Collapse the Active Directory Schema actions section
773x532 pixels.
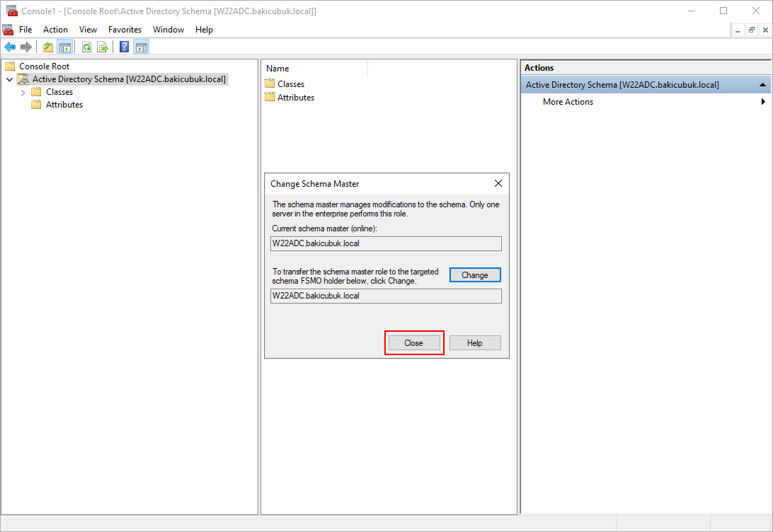[762, 85]
